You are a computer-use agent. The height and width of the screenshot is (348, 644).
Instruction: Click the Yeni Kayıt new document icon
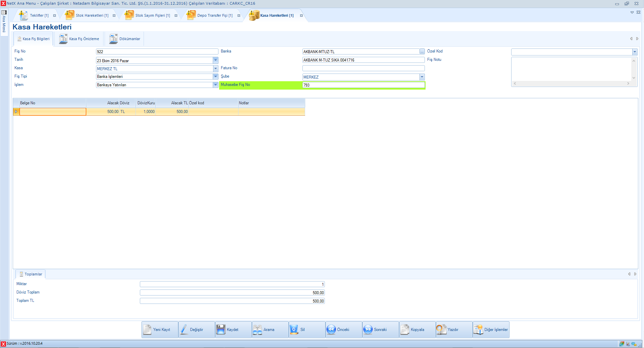[147, 330]
